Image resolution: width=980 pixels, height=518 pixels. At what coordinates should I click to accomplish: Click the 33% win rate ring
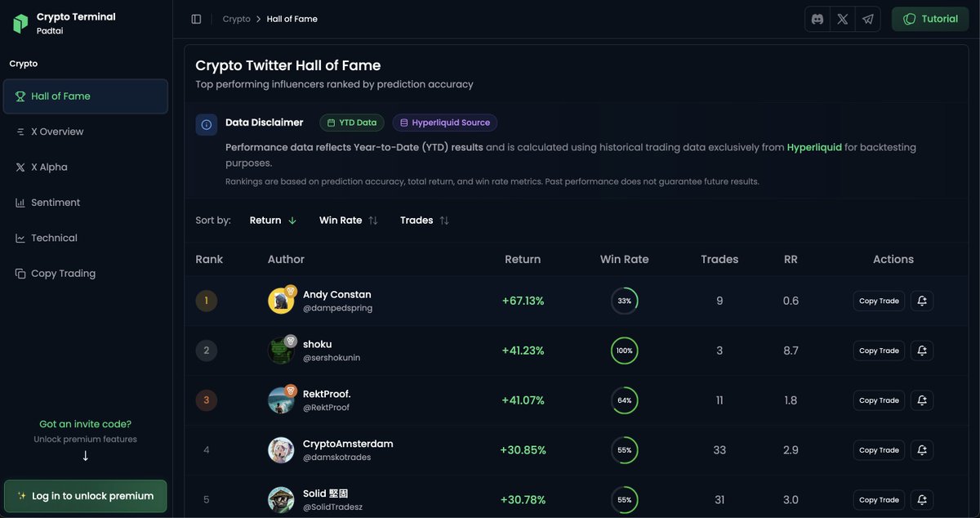click(x=625, y=301)
